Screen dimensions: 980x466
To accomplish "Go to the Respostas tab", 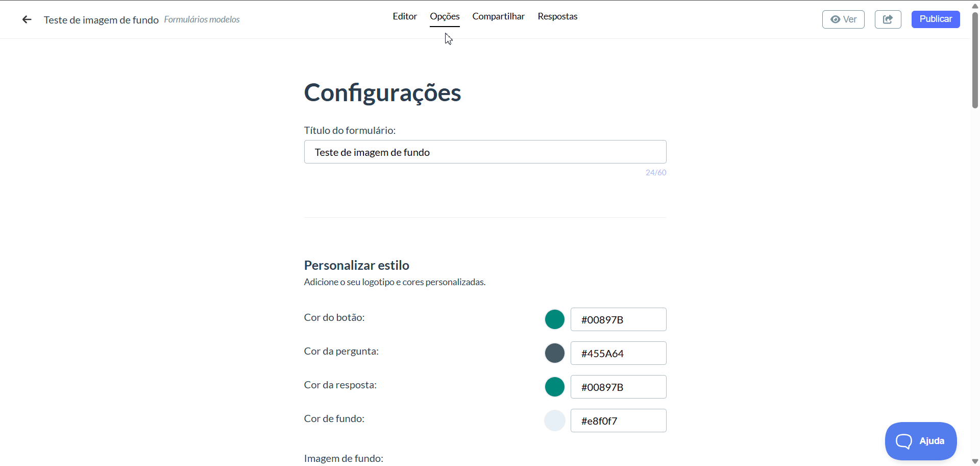I will pyautogui.click(x=557, y=16).
